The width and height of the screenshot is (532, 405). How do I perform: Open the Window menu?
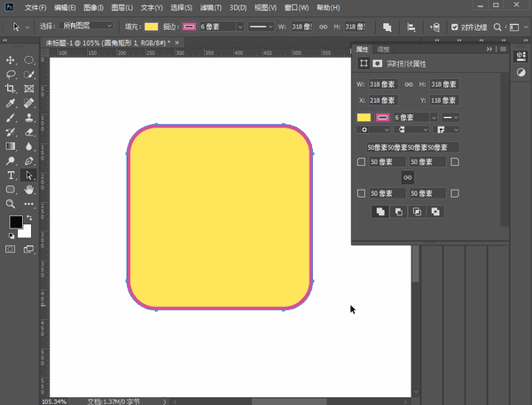click(x=296, y=7)
